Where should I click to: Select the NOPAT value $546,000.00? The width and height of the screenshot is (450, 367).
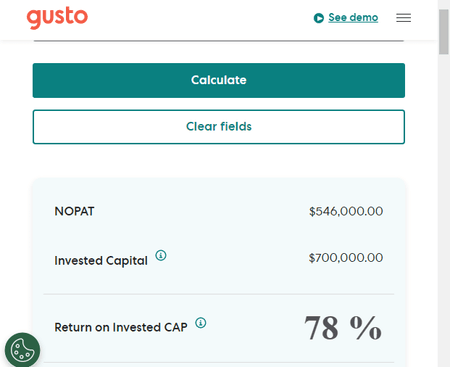pyautogui.click(x=346, y=211)
